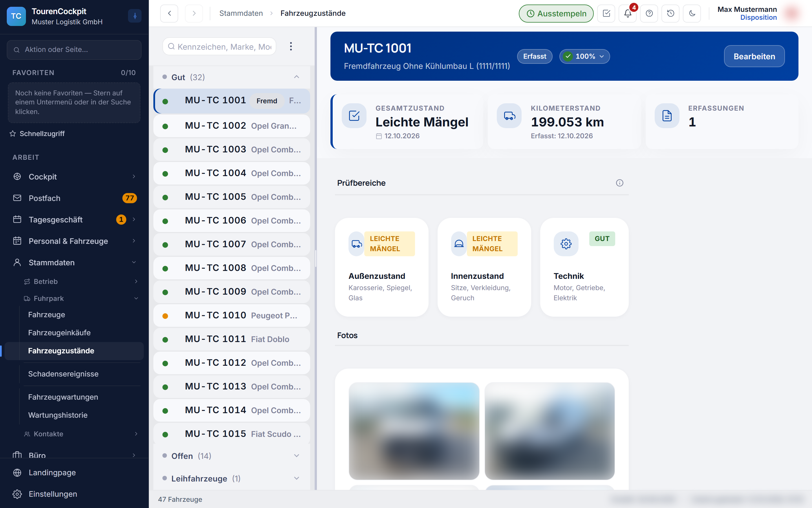Open Postfach with 77 messages
812x508 pixels.
[x=74, y=198]
